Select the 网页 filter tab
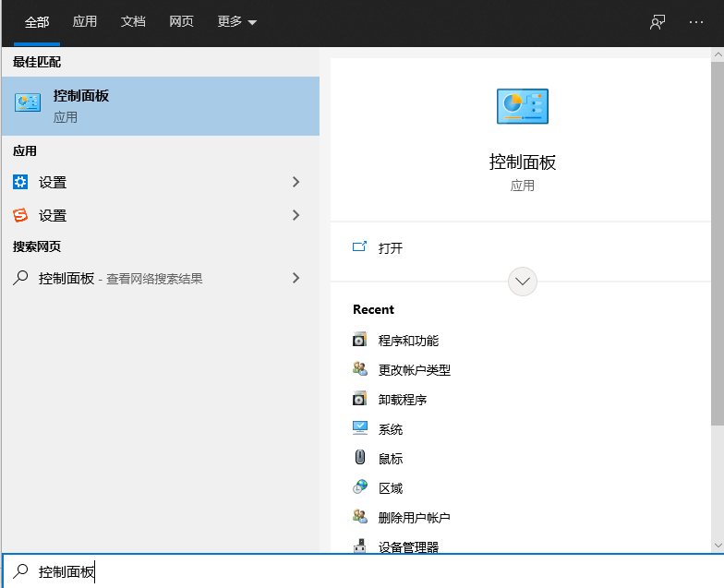 pyautogui.click(x=181, y=22)
